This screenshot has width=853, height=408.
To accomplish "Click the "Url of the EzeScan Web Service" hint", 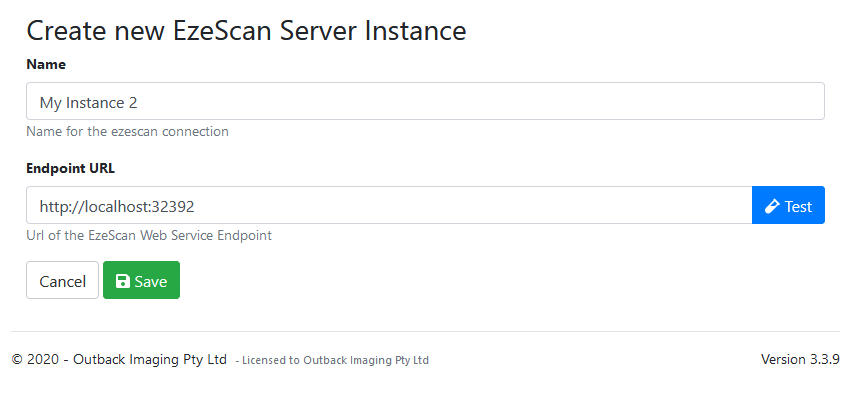I will pyautogui.click(x=149, y=236).
